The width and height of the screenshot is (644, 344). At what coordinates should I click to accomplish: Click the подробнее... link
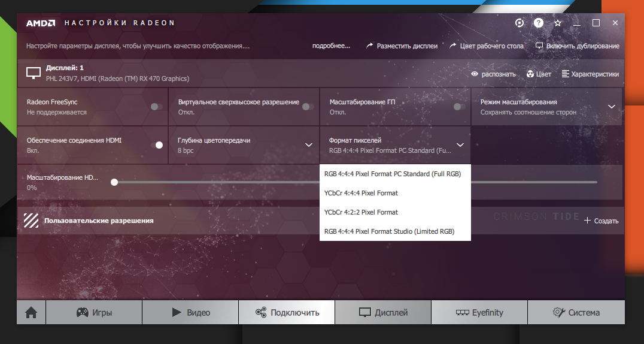click(x=331, y=46)
